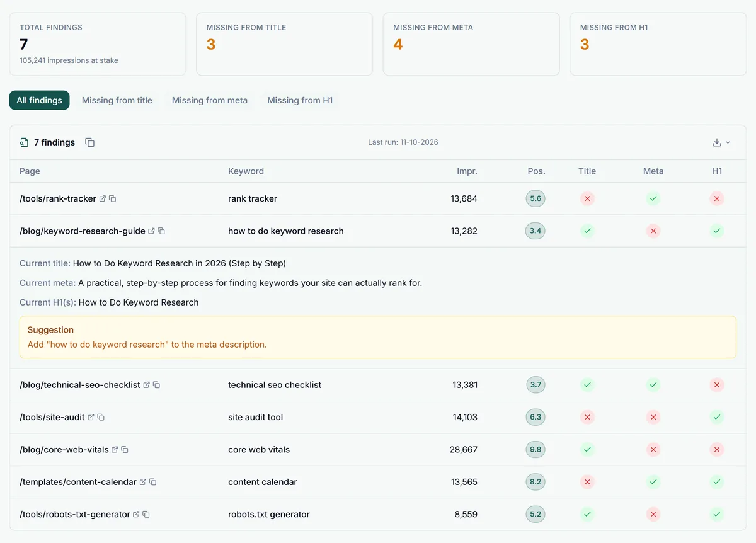Copy the /blog/keyword-research-guide page path

click(x=161, y=231)
